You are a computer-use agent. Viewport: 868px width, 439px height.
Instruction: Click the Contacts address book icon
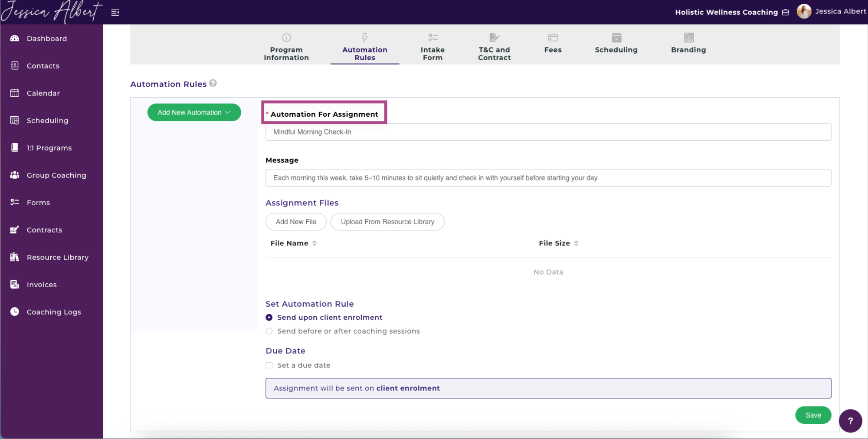click(x=15, y=66)
